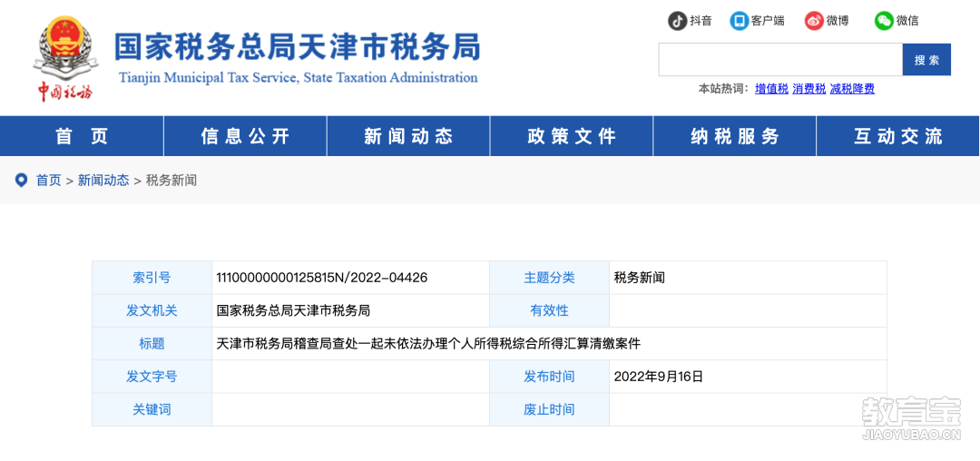Image resolution: width=980 pixels, height=461 pixels.
Task: Click the 首页 breadcrumb link
Action: pyautogui.click(x=49, y=181)
